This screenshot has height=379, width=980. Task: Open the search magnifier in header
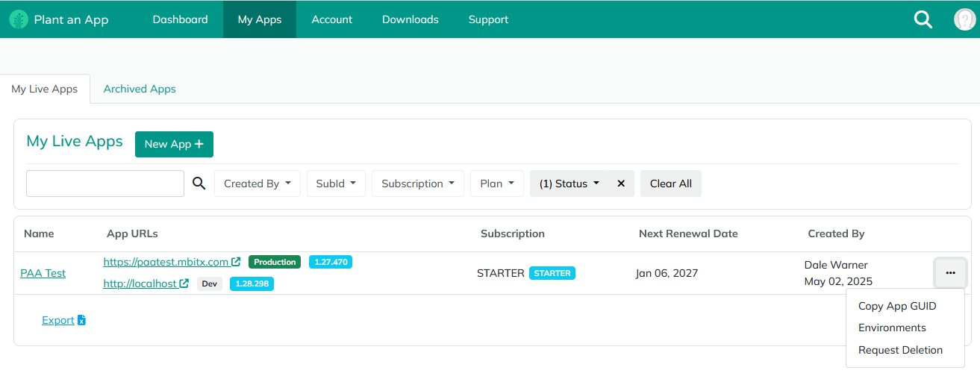(923, 19)
